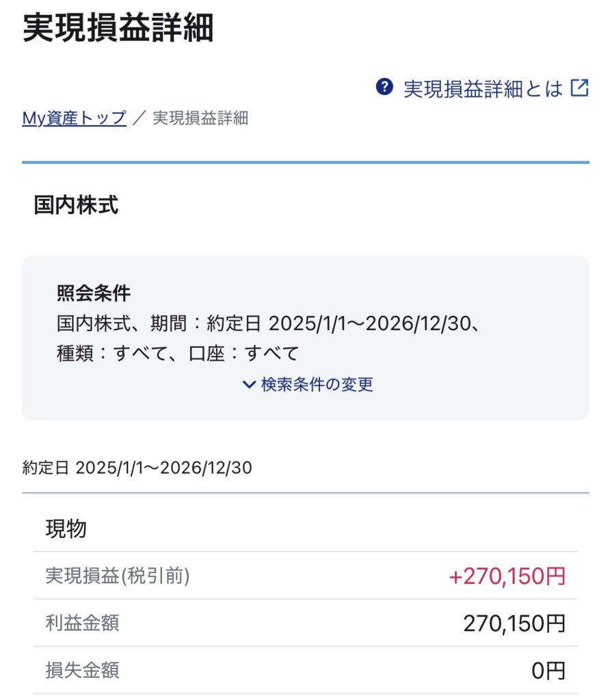Click the 0円 loss amount value

click(548, 671)
